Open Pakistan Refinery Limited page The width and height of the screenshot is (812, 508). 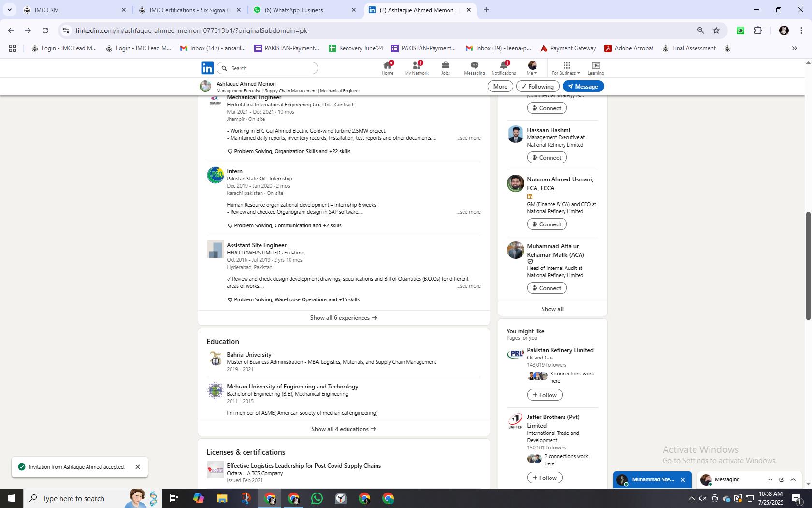tap(560, 350)
